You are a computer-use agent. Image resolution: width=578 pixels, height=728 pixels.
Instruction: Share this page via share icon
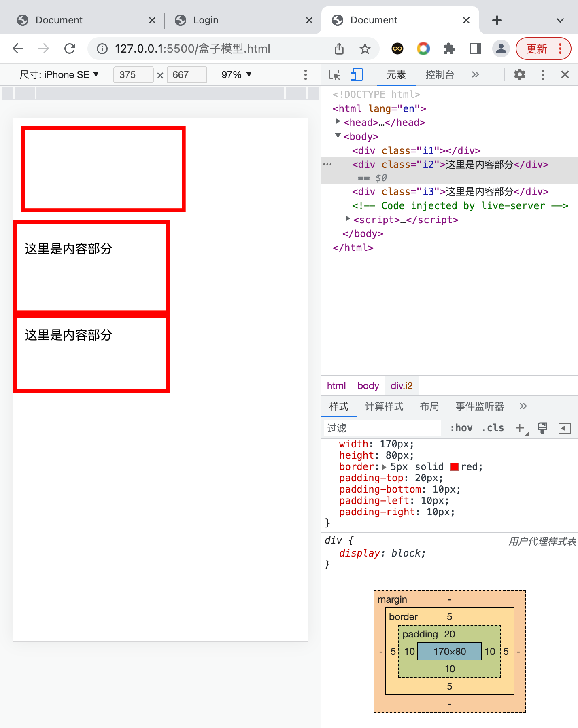339,49
